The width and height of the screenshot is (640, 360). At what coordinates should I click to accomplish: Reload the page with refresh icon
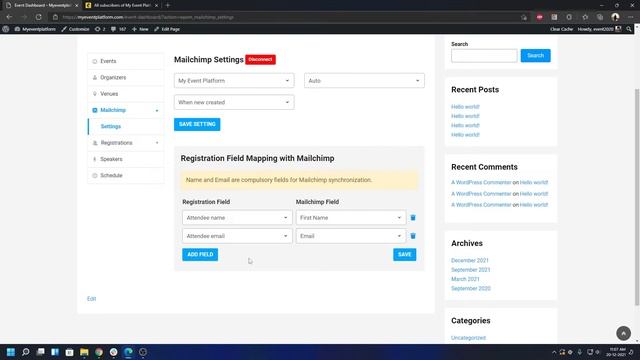tap(38, 17)
